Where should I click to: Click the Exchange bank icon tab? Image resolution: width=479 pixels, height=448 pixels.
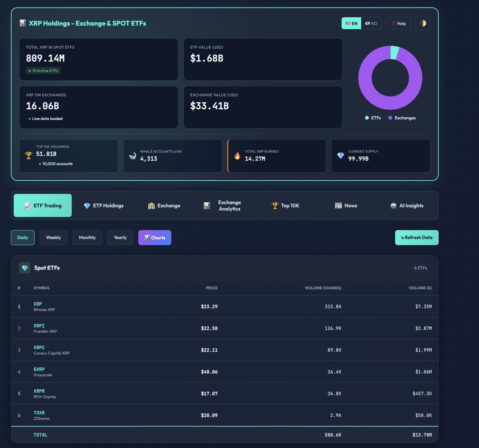coord(151,205)
